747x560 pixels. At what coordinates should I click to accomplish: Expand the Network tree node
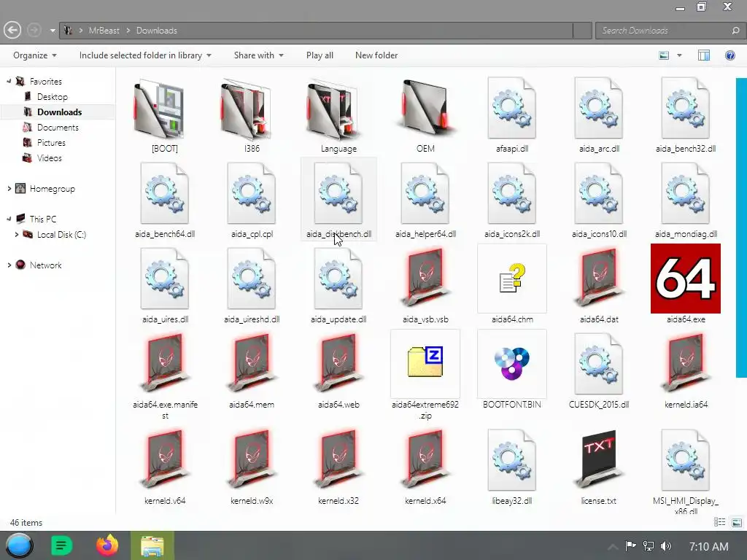(x=9, y=265)
